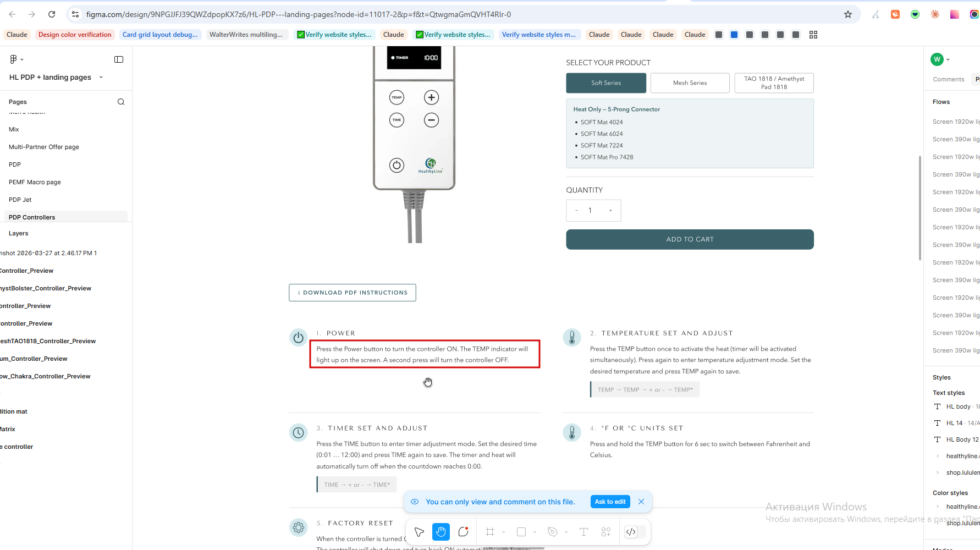Choose the Comment tool
Image resolution: width=980 pixels, height=550 pixels.
pyautogui.click(x=463, y=532)
